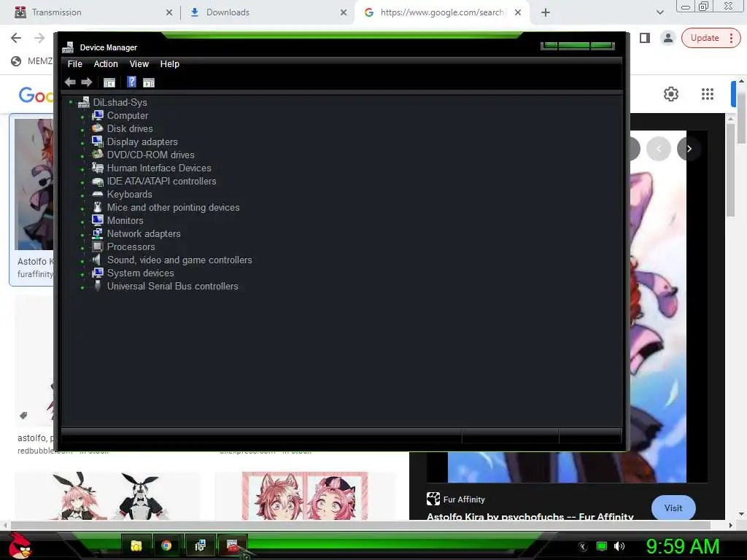Click horizontal scrollbar at page bottom
Image resolution: width=747 pixels, height=560 pixels.
(360, 525)
